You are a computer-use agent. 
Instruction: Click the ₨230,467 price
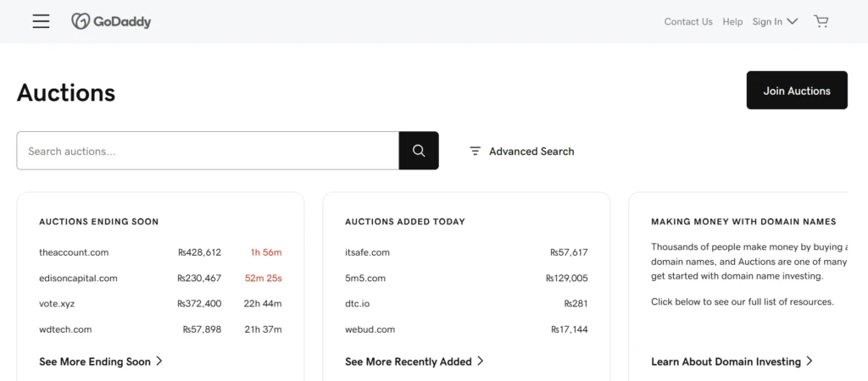click(x=199, y=279)
